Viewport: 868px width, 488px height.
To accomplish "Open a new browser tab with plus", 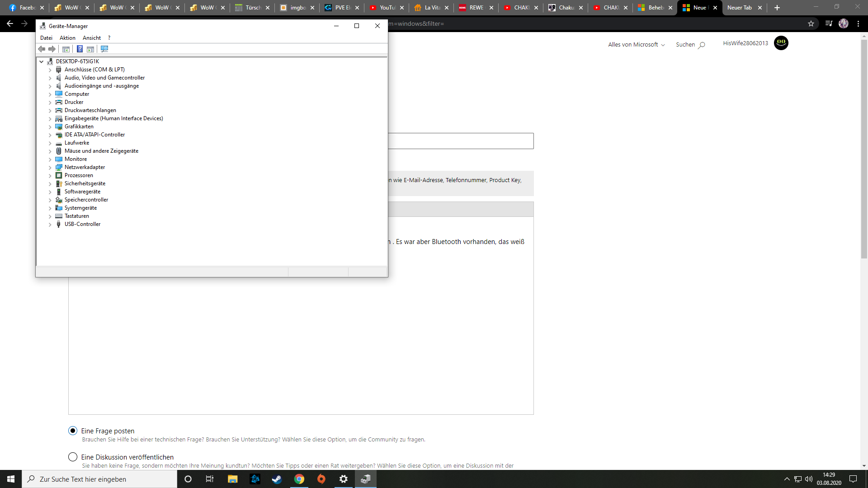I will click(x=777, y=8).
